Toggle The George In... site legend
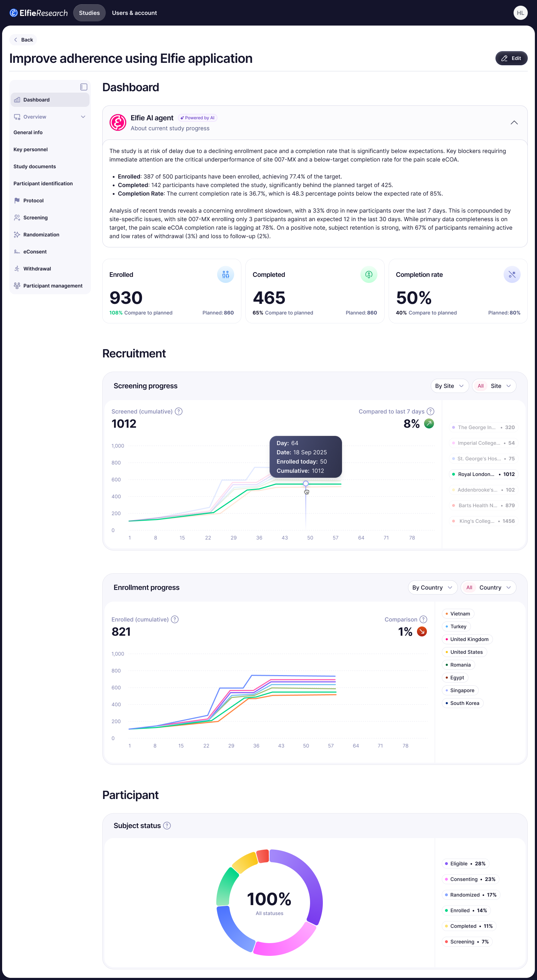Viewport: 537px width, 980px height. [483, 427]
